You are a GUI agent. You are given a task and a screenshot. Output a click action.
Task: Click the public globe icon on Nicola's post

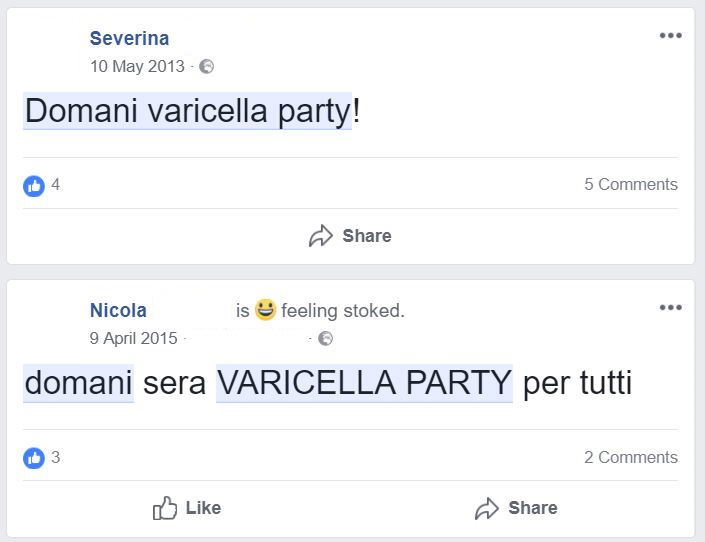pos(325,339)
